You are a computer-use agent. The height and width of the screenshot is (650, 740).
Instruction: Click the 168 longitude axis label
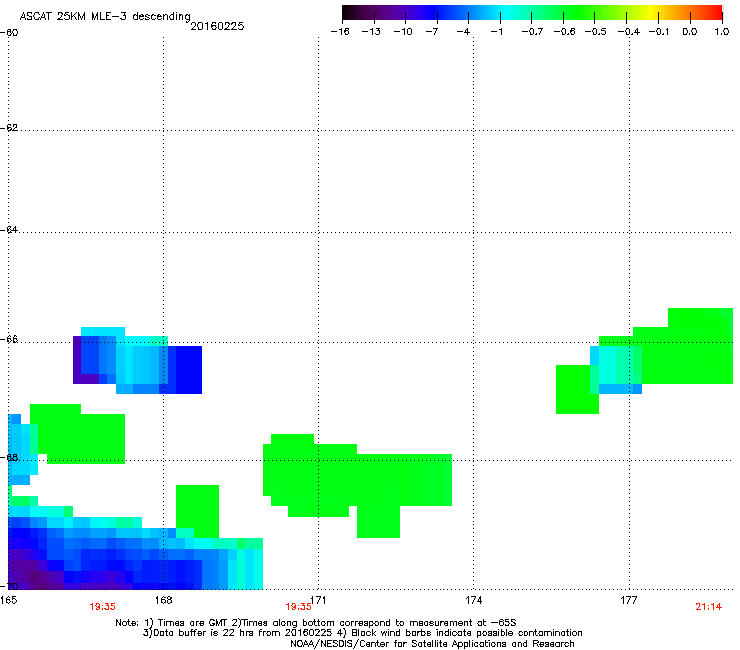tap(163, 600)
